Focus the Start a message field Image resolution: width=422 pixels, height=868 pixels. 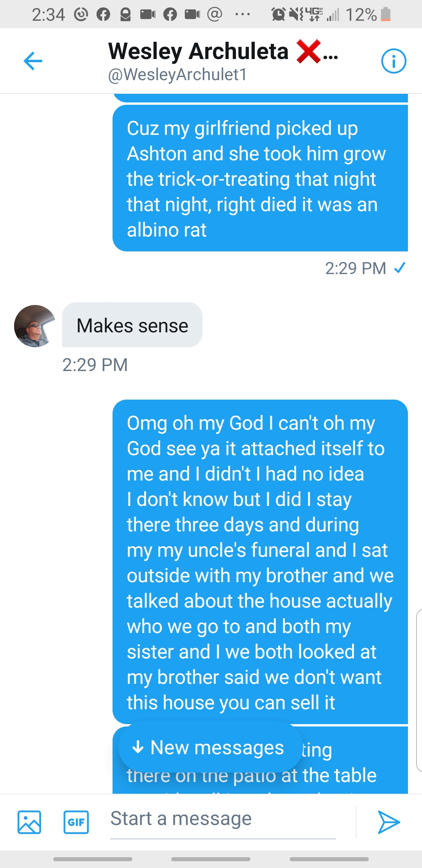click(223, 819)
